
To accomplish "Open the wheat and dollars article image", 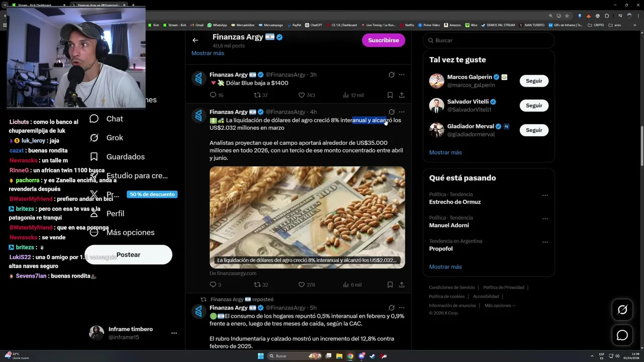I will point(307,217).
